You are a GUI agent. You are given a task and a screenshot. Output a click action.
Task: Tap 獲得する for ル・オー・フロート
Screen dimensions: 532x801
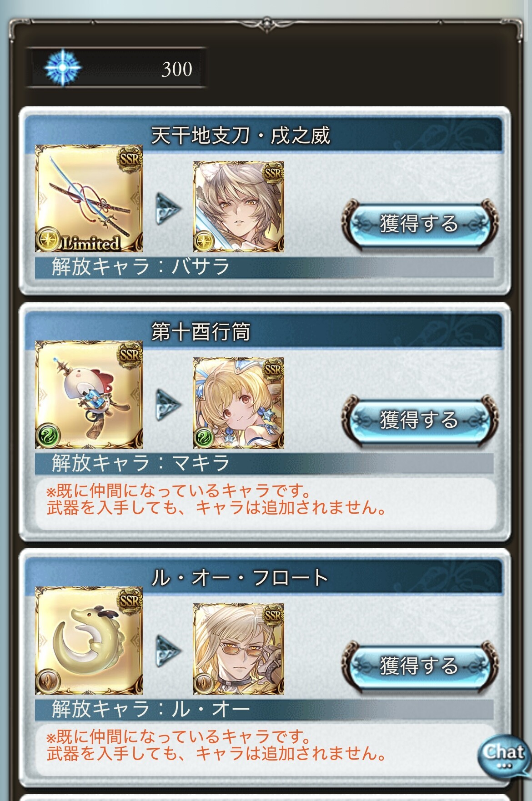(x=418, y=666)
